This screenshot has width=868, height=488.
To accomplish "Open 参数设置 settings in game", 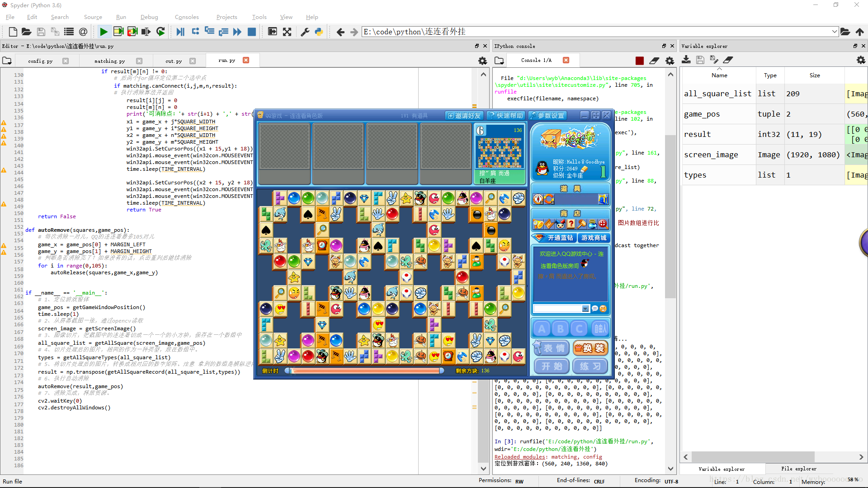I will coord(547,116).
